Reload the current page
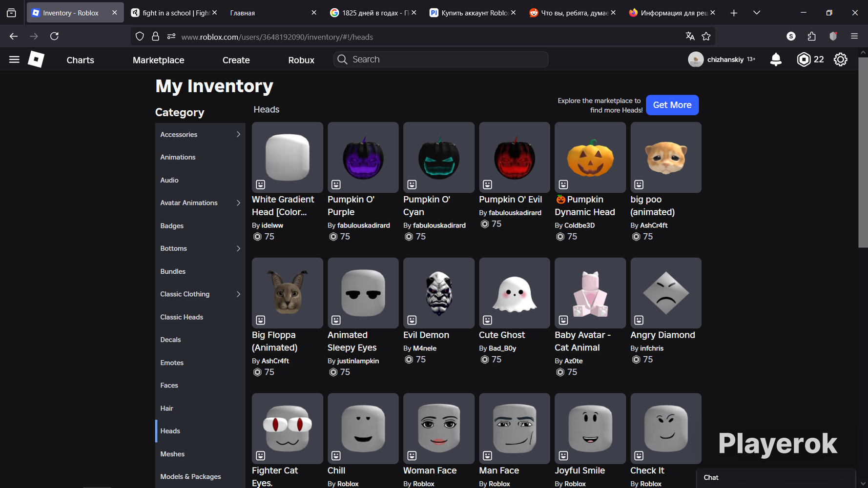This screenshot has width=868, height=488. click(x=54, y=36)
